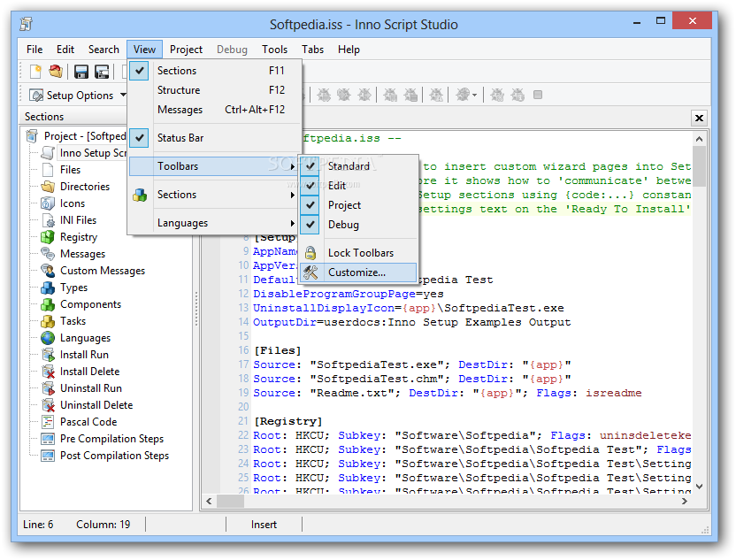This screenshot has height=560, width=736.
Task: Choose Messages Ctrl+Alt+F12 menu item
Action: click(x=214, y=110)
